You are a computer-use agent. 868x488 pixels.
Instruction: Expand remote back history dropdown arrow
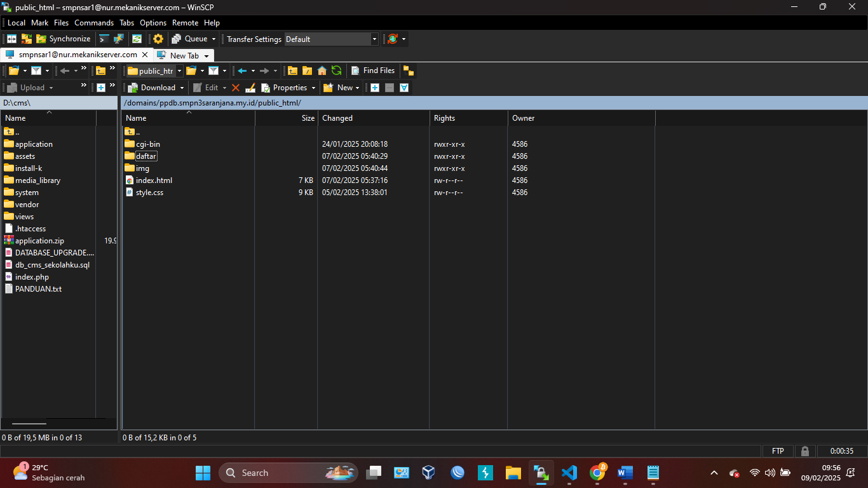coord(253,71)
